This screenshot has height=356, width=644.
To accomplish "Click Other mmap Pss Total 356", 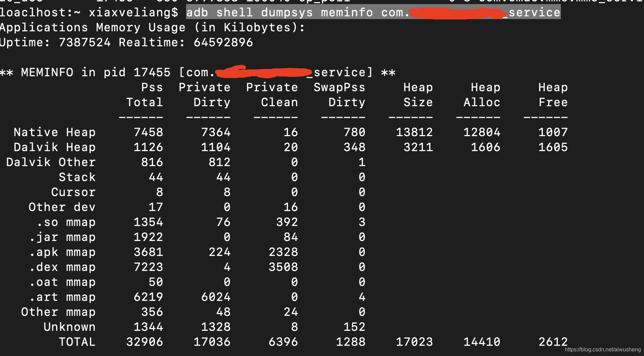I will tap(152, 312).
